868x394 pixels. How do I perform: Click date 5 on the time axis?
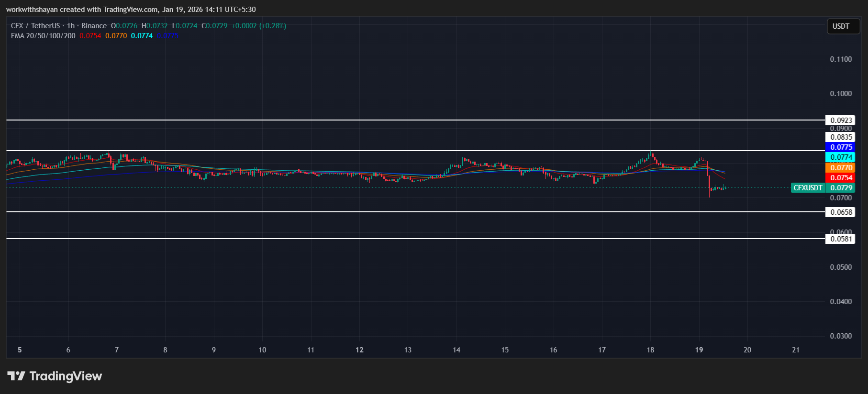click(20, 350)
